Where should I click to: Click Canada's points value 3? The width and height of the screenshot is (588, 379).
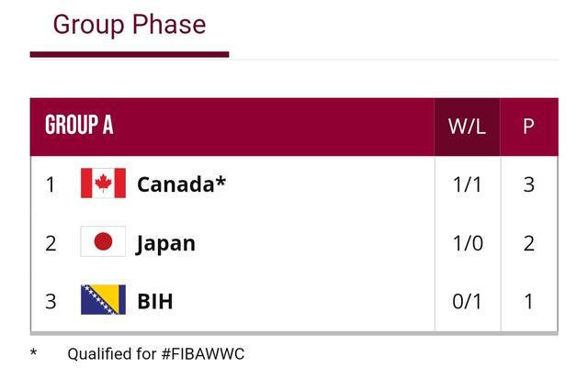pyautogui.click(x=529, y=184)
